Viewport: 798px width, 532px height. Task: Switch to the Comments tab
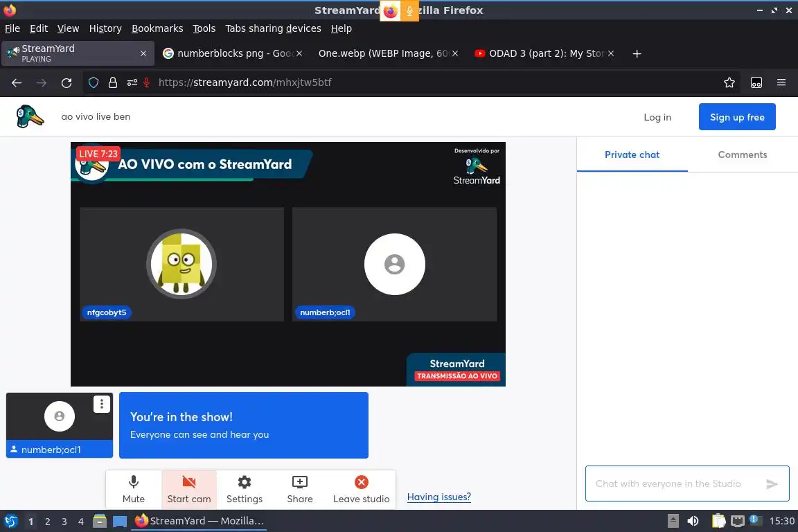coord(742,154)
